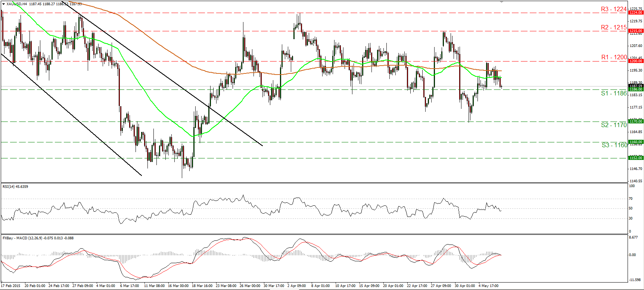The height and width of the screenshot is (290, 644).
Task: Click the 15 Apr 09:00 time label
Action: click(x=369, y=286)
